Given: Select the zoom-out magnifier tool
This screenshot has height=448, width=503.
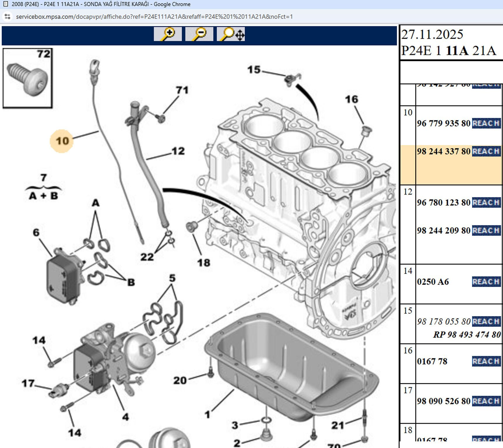Looking at the screenshot, I should (x=200, y=34).
